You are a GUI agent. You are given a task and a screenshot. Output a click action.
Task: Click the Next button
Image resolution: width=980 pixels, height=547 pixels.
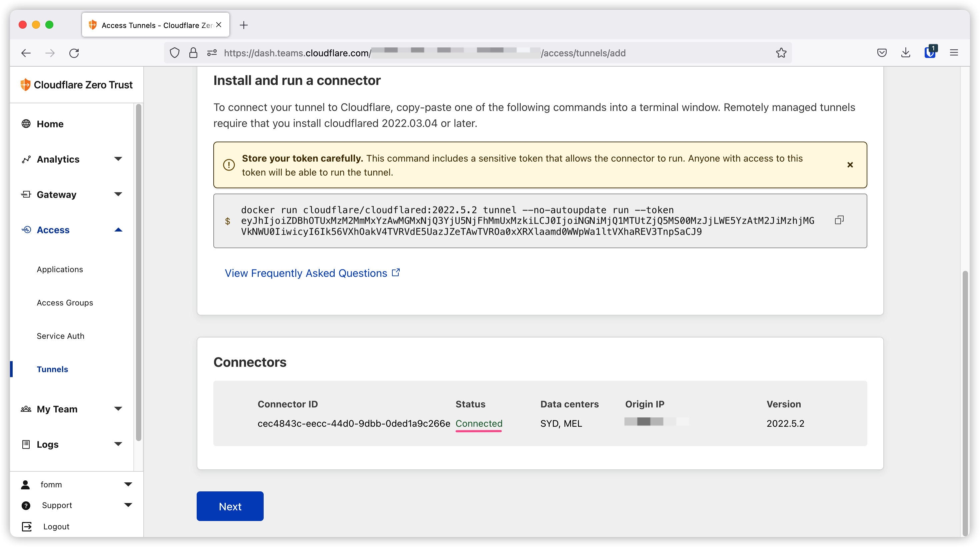[x=230, y=506]
